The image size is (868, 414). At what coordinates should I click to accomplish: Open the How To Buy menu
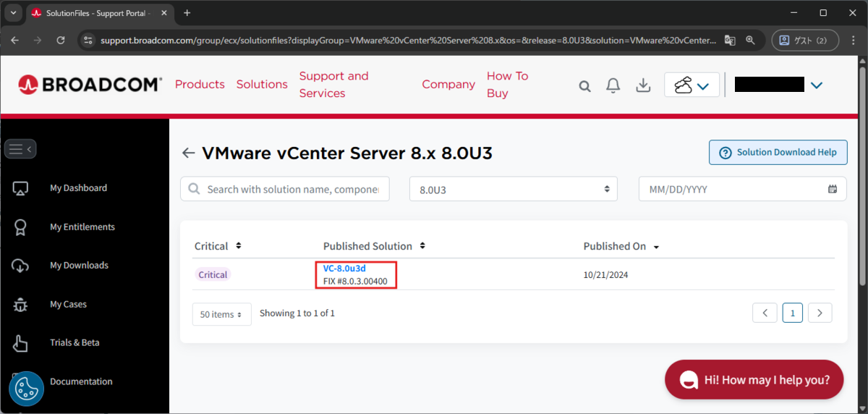tap(508, 85)
